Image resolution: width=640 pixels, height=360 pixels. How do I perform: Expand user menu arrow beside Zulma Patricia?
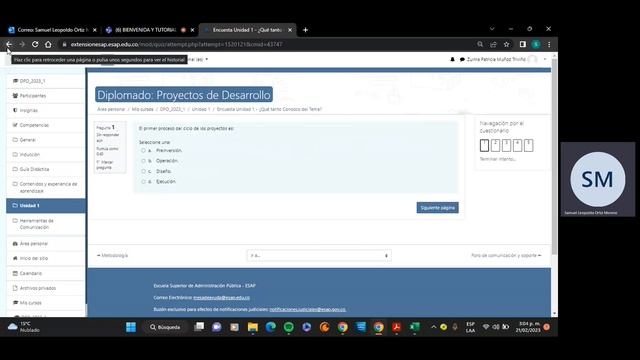pos(544,59)
